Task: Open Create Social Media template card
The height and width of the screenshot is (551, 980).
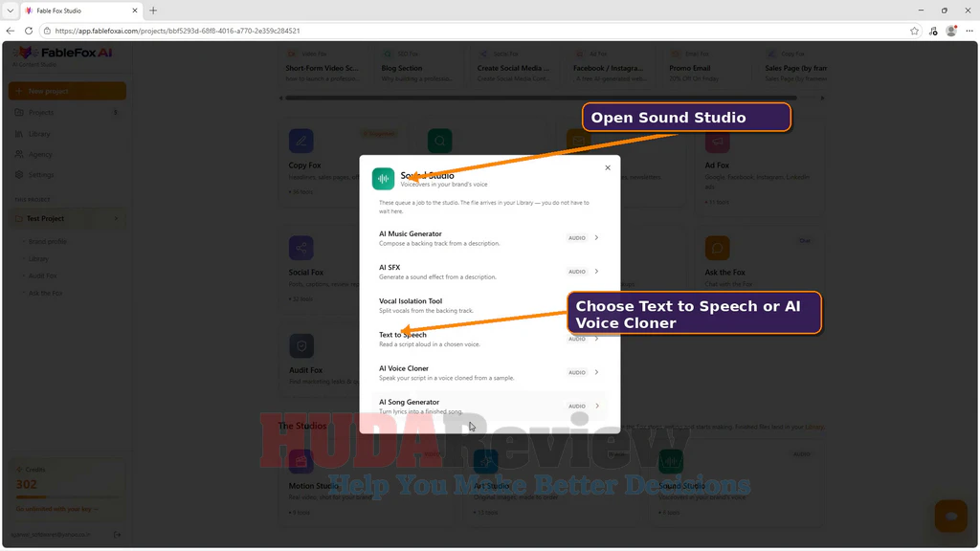Action: tap(514, 66)
